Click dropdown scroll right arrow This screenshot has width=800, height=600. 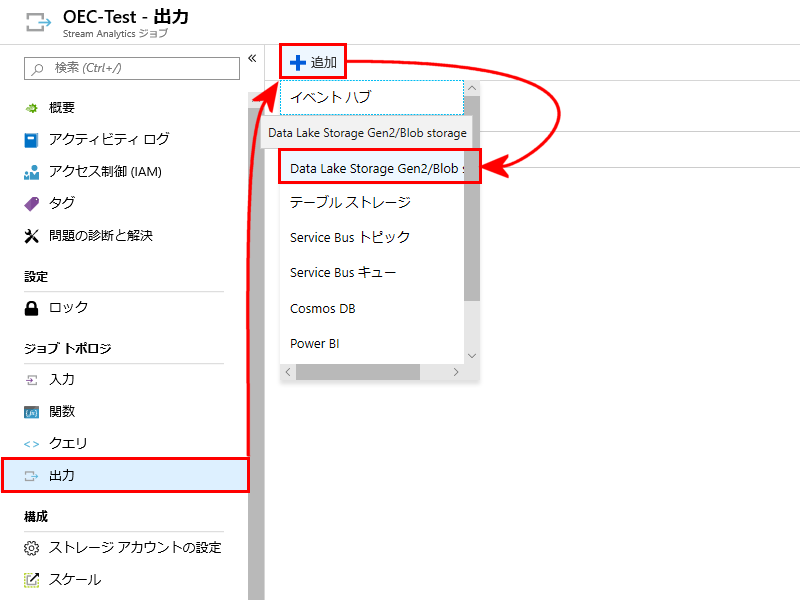tap(456, 372)
